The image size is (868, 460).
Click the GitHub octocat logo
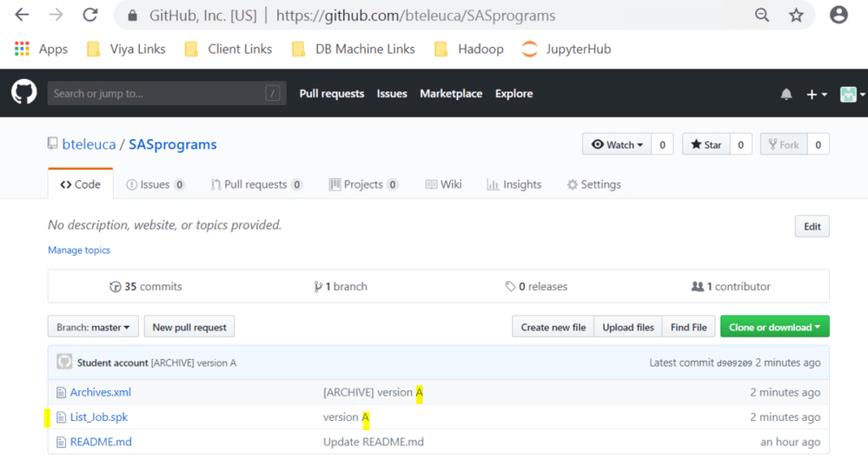tap(23, 92)
